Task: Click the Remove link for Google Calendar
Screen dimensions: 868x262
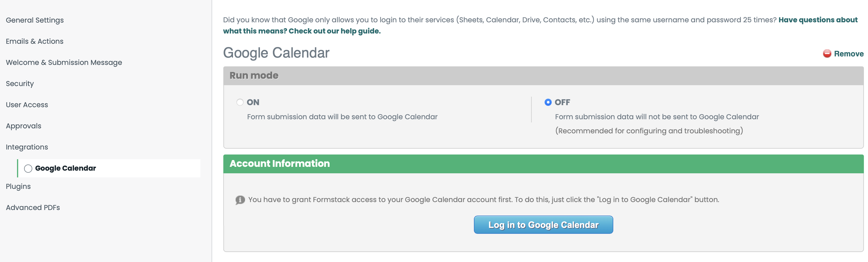Action: pos(848,54)
